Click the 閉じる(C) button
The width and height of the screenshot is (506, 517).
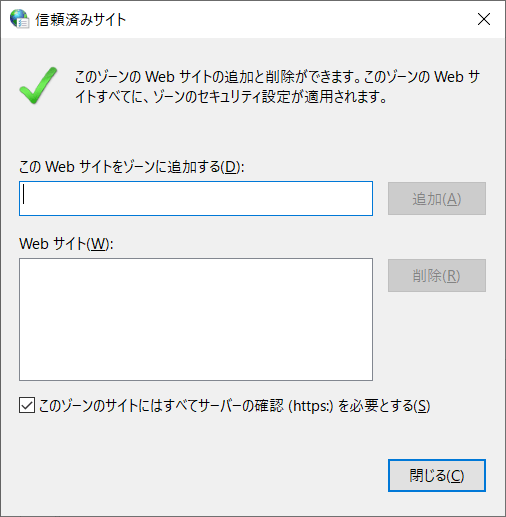pyautogui.click(x=437, y=475)
